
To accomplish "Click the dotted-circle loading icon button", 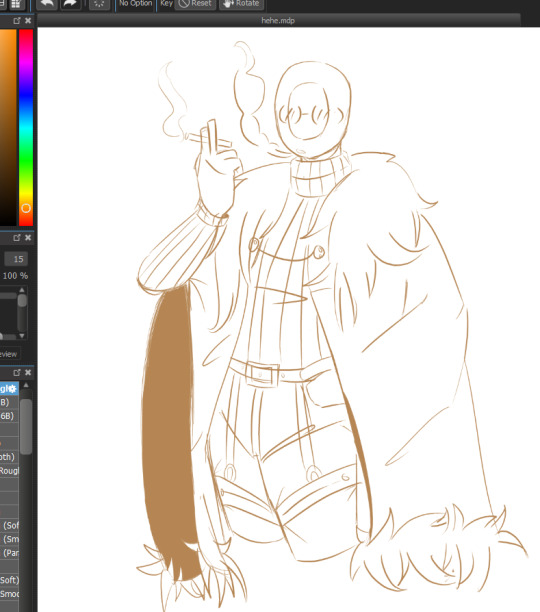I will click(99, 4).
